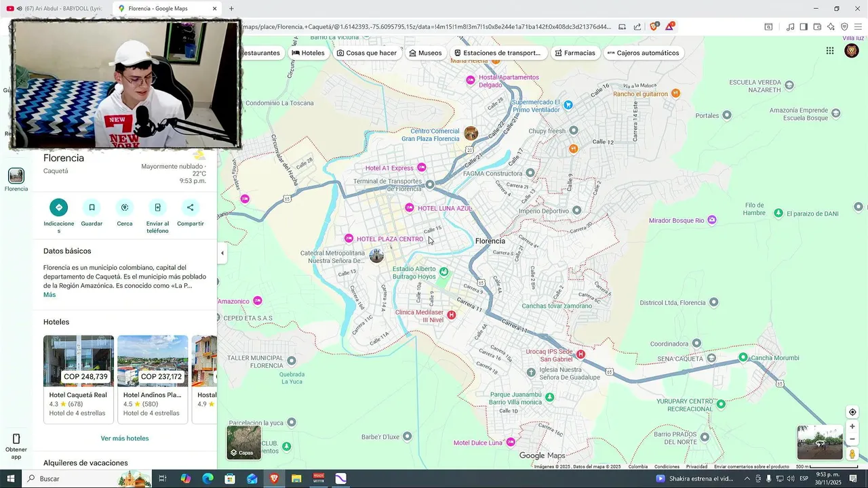This screenshot has width=868, height=488.
Task: Zoom out on the map
Action: tap(852, 439)
